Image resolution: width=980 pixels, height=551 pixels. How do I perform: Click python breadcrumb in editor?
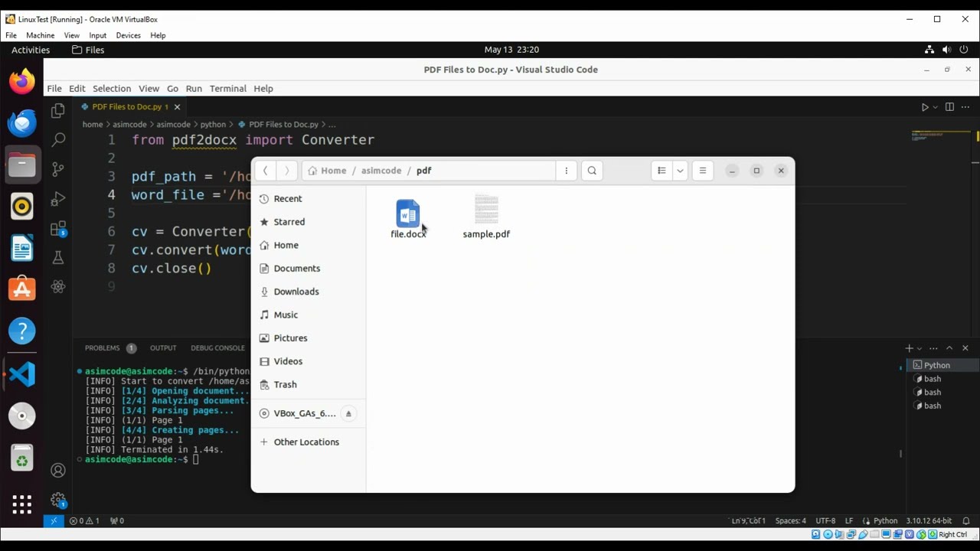point(213,125)
